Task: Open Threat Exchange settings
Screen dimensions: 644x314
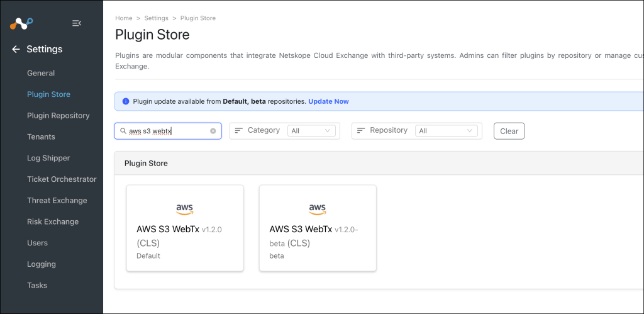Action: (x=57, y=201)
